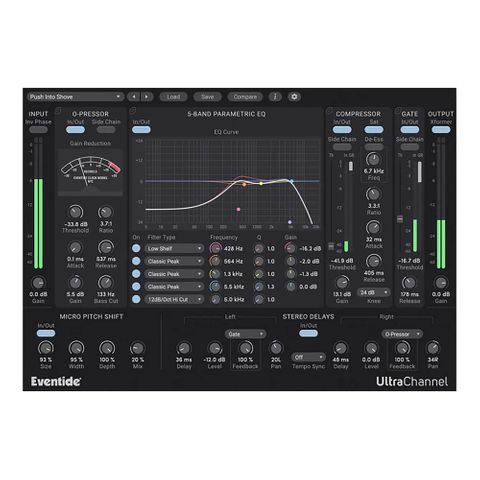Click the Output Gain knob
Screen dimensions: 480x480
point(441,283)
